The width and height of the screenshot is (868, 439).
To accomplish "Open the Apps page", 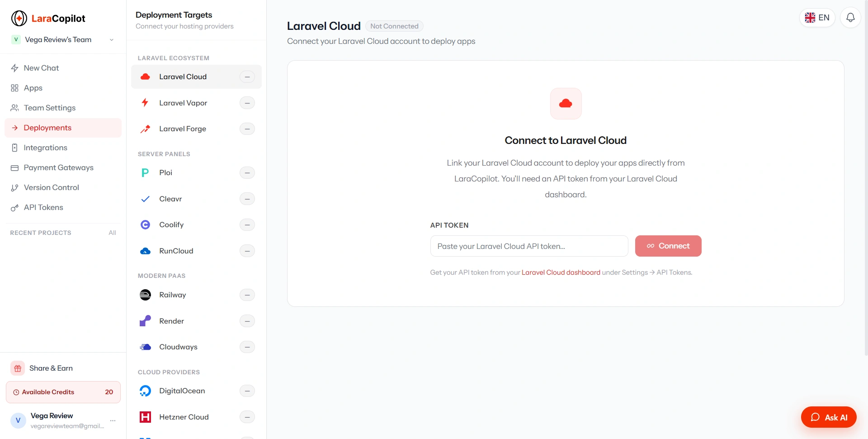I will (x=63, y=88).
